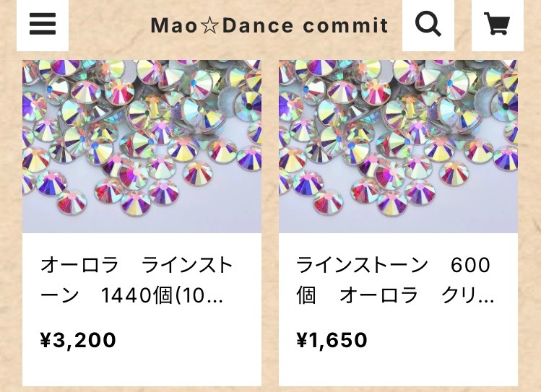Screen dimensions: 541x392
Task: Tap the search button in header
Action: (428, 25)
